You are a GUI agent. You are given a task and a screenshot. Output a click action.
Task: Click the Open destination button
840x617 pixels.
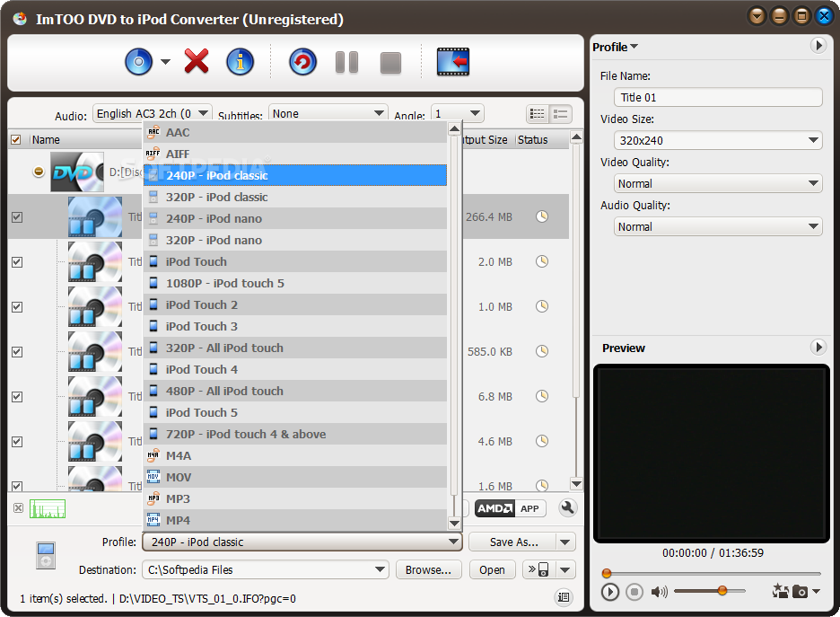[492, 569]
